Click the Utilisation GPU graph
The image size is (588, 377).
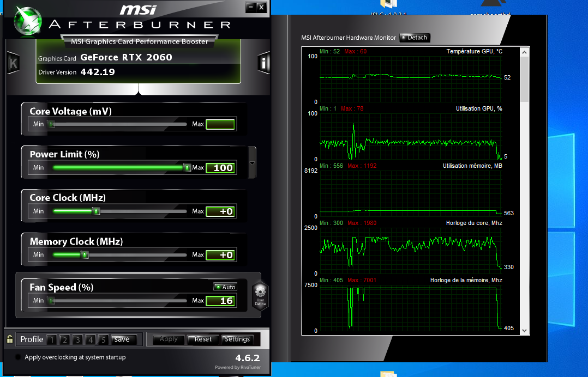click(411, 136)
